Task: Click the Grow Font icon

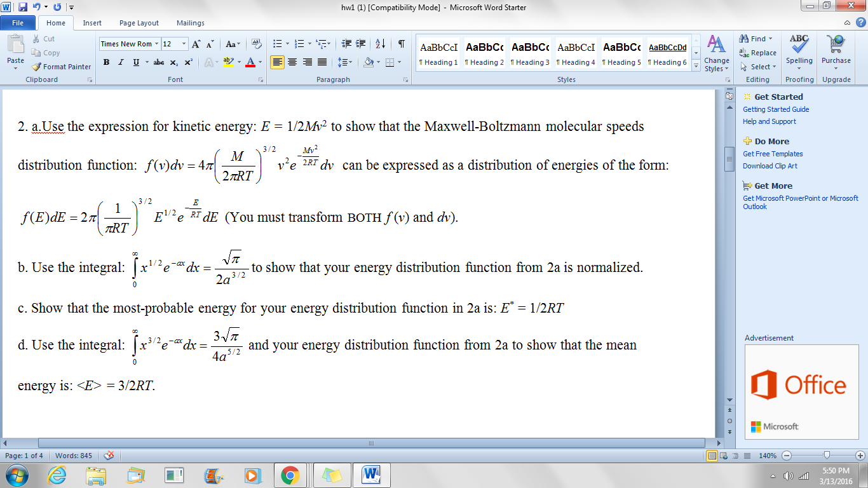Action: (196, 44)
